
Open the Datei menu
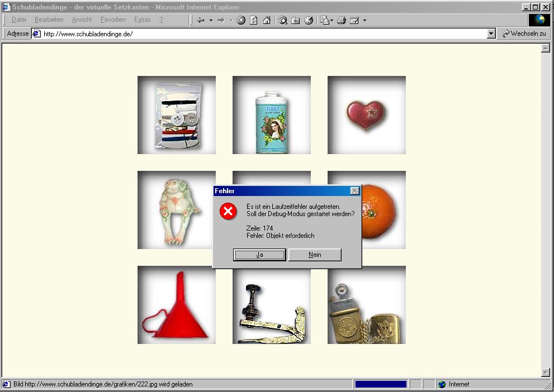[18, 20]
